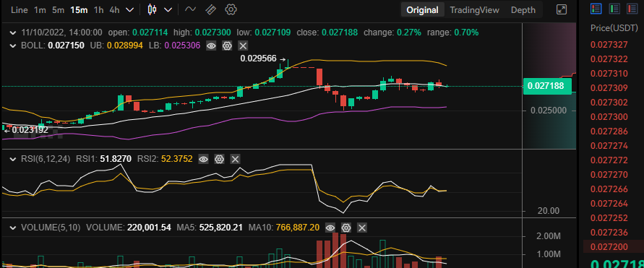The image size is (644, 268).
Task: Open the candlestick chart type icon
Action: point(153,9)
